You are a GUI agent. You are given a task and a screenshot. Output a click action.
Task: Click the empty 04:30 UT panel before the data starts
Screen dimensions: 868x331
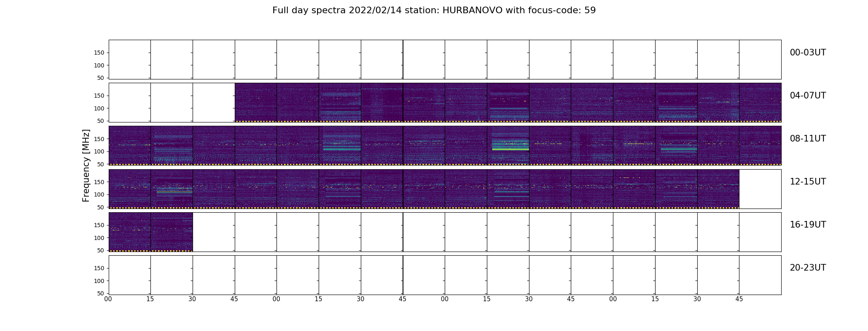(214, 103)
